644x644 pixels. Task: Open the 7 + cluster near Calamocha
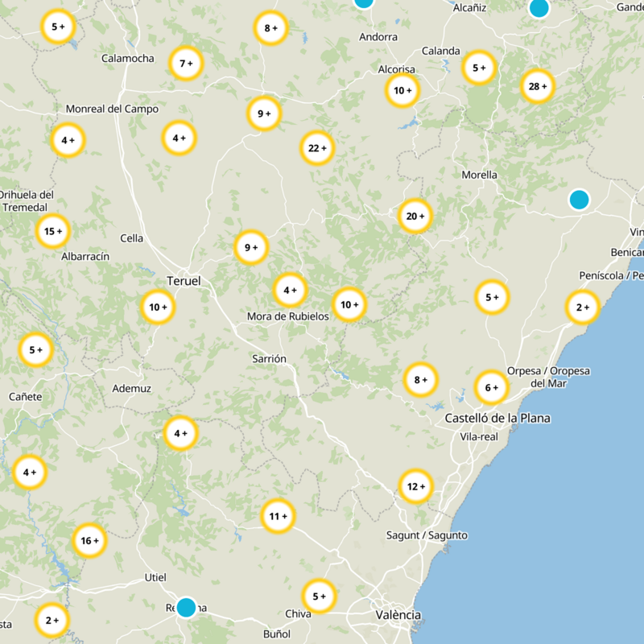click(186, 64)
